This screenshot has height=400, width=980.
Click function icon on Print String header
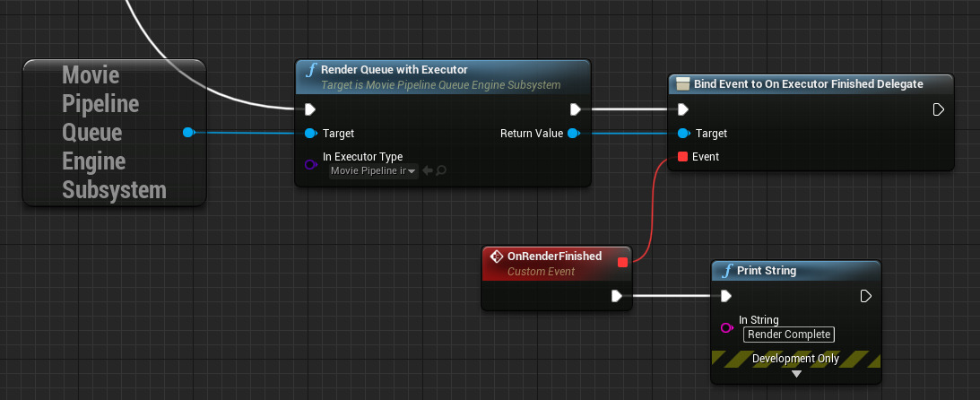pyautogui.click(x=727, y=271)
